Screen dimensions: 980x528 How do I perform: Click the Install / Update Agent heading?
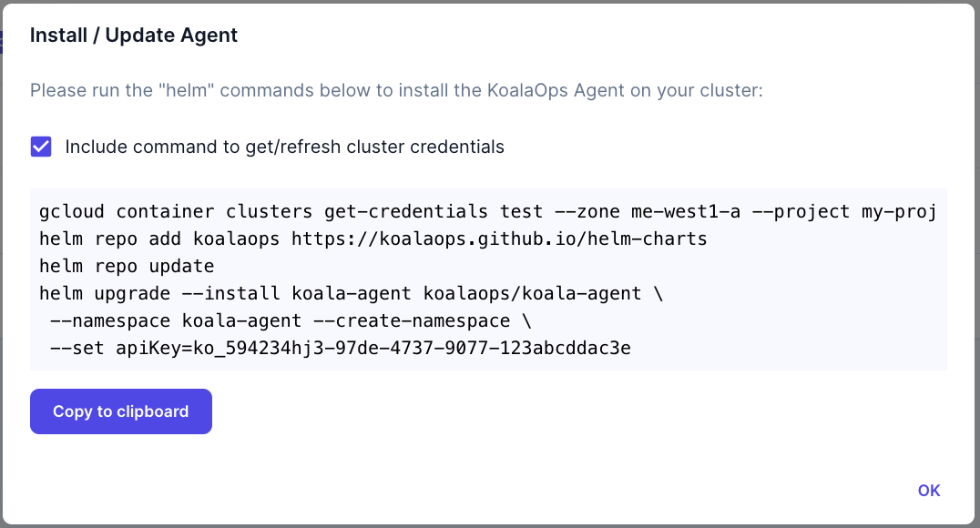tap(134, 36)
